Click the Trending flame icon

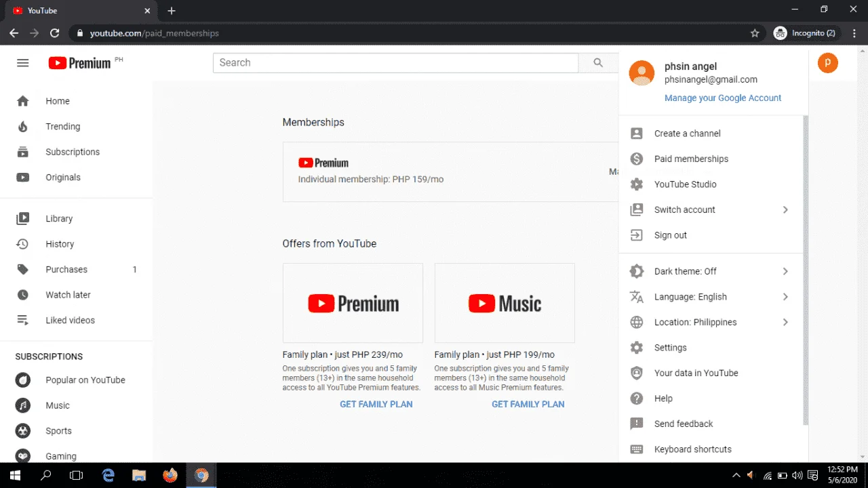[23, 127]
